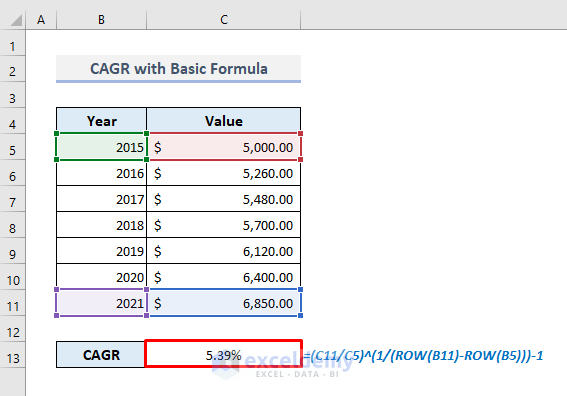Select the cell containing 2021
The width and height of the screenshot is (567, 396).
(x=102, y=303)
